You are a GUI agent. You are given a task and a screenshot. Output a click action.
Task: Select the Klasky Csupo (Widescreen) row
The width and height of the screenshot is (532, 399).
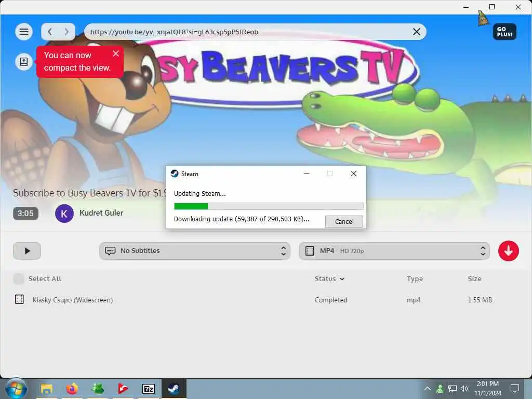(266, 300)
